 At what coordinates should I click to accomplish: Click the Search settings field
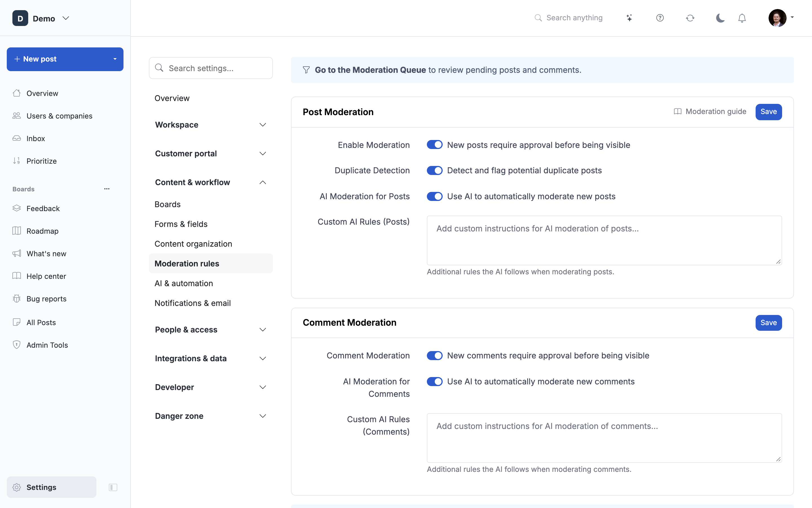[211, 68]
